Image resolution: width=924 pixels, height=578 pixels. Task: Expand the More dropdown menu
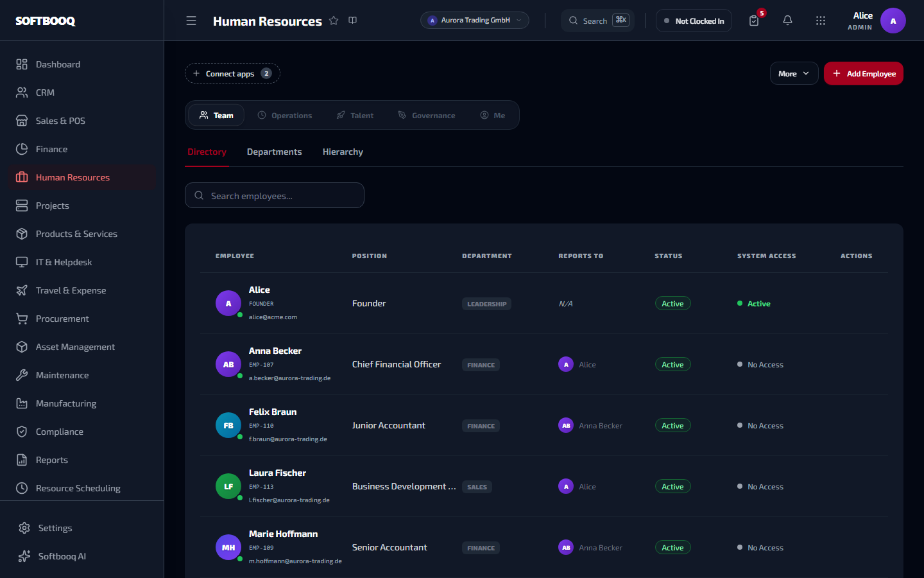pyautogui.click(x=794, y=73)
